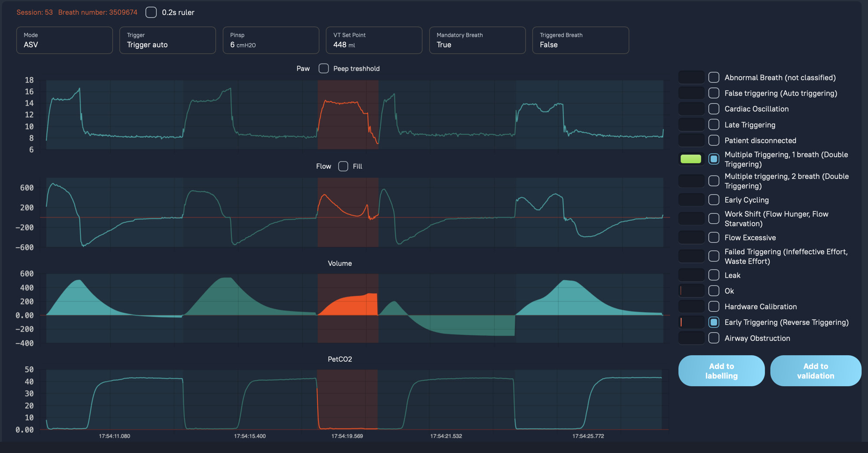Viewport: 868px width, 453px height.
Task: Uncheck Early Triggering (Reverse Triggering)
Action: pyautogui.click(x=714, y=322)
